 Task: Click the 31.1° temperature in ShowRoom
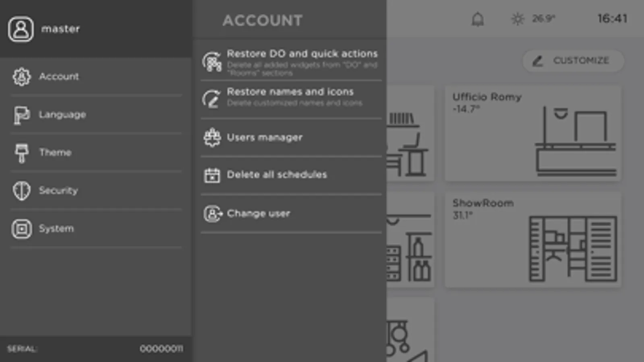pos(462,215)
